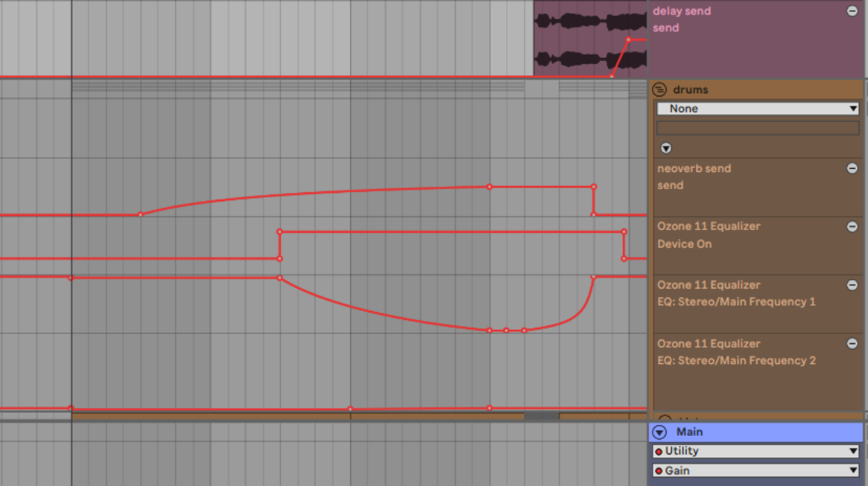The width and height of the screenshot is (868, 486).
Task: Collapse the Main track with its triangle
Action: coord(659,432)
